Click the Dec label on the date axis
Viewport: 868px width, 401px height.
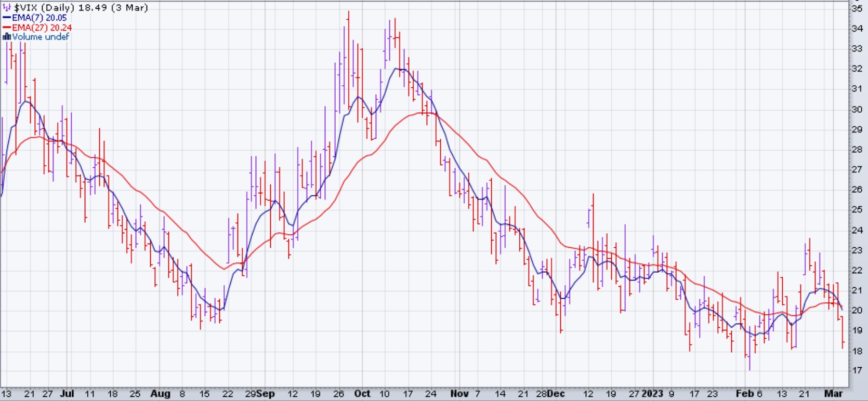pyautogui.click(x=556, y=394)
